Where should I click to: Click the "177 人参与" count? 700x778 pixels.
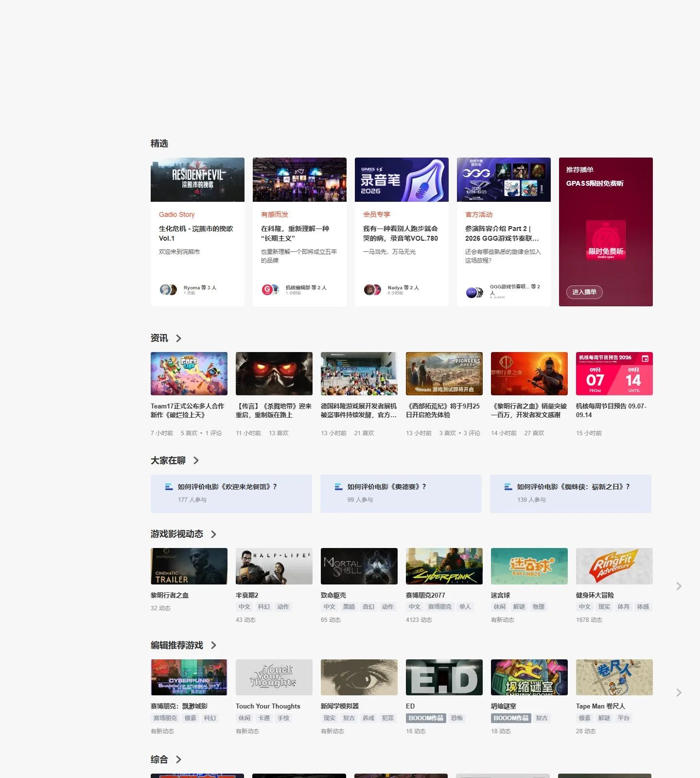(192, 500)
